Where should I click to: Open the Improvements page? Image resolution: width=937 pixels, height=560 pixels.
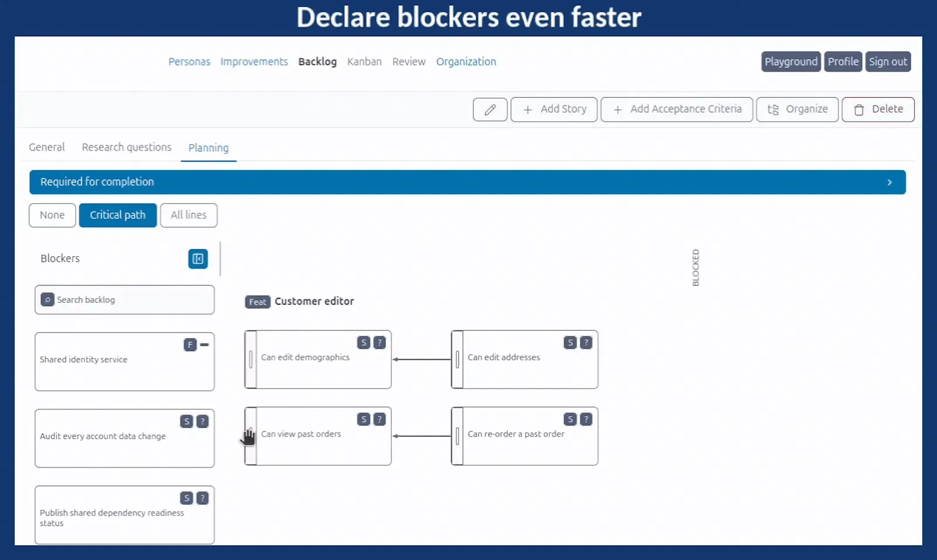[x=254, y=61]
